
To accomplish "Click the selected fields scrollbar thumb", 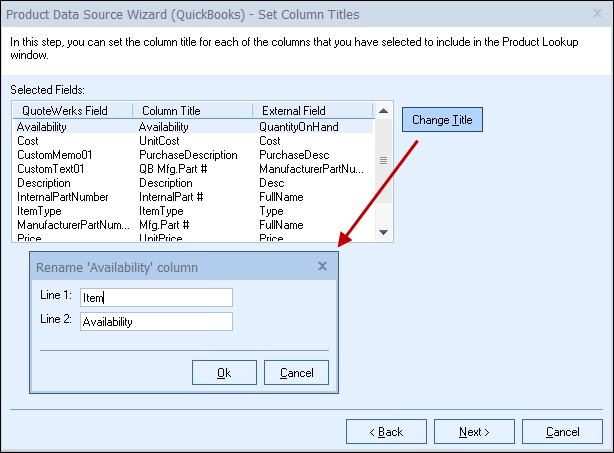I will click(x=384, y=160).
